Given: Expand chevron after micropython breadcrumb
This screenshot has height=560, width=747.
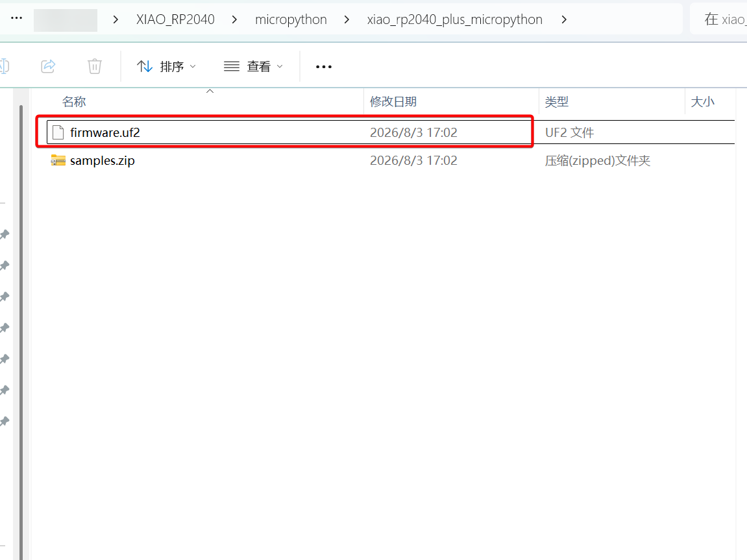Looking at the screenshot, I should pos(347,19).
